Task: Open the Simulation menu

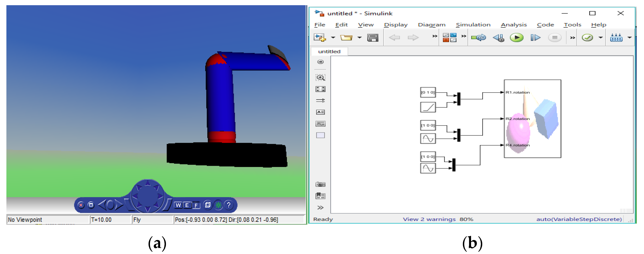Action: tap(473, 24)
